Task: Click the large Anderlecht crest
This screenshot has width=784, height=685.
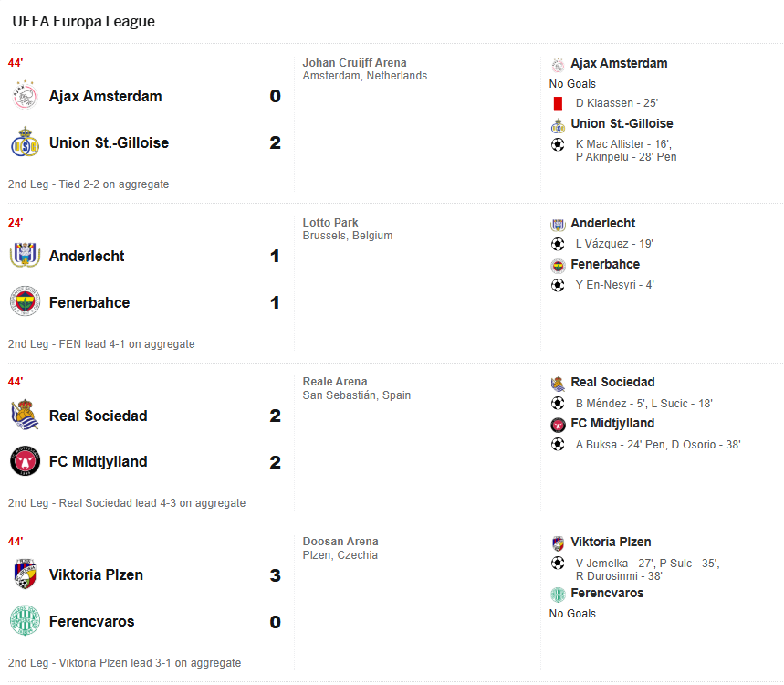Action: tap(25, 255)
